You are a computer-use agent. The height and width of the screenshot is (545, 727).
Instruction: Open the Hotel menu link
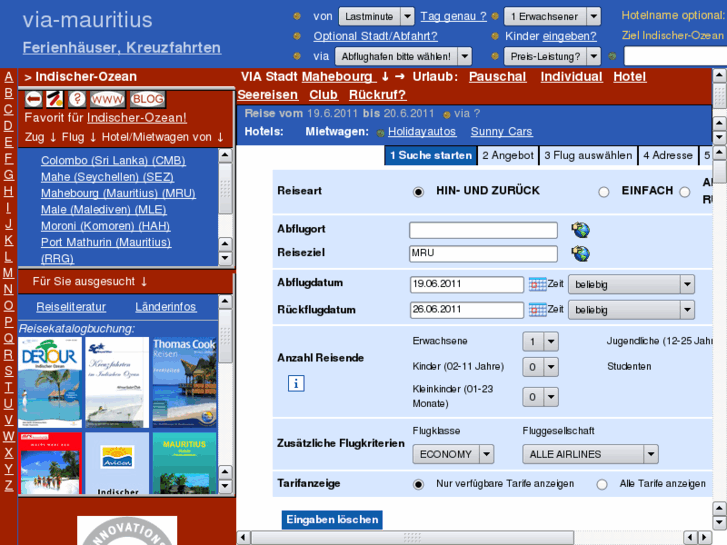tap(629, 77)
